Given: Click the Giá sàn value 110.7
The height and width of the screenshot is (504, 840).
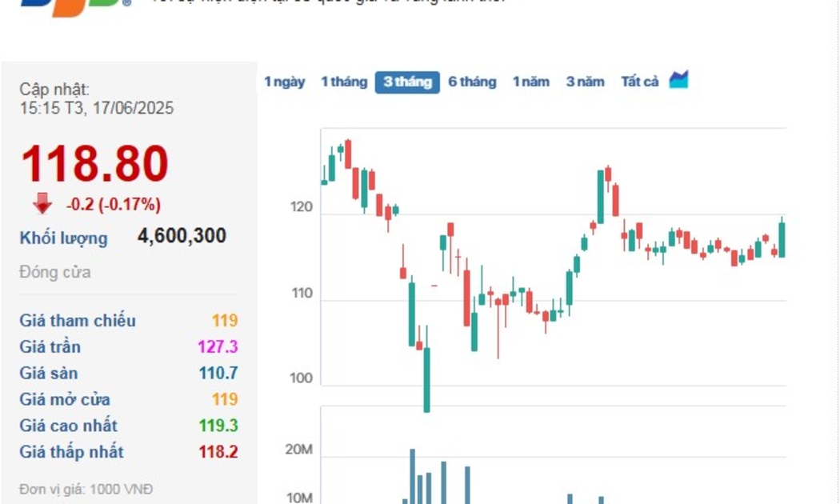Looking at the screenshot, I should click(x=218, y=374).
